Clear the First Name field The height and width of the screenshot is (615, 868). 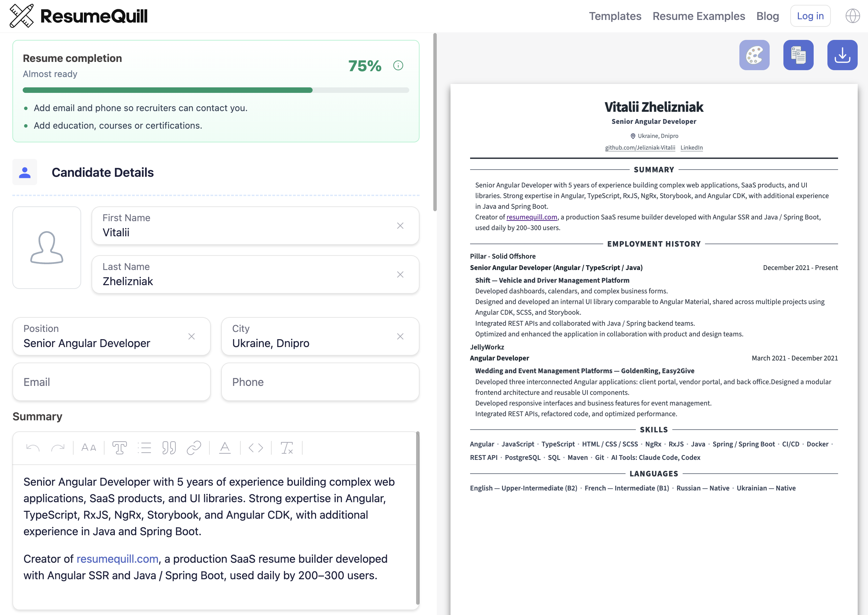click(x=400, y=226)
